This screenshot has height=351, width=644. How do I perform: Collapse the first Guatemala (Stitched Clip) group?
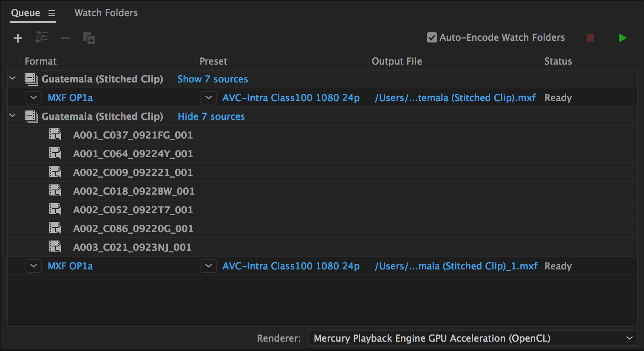click(12, 78)
